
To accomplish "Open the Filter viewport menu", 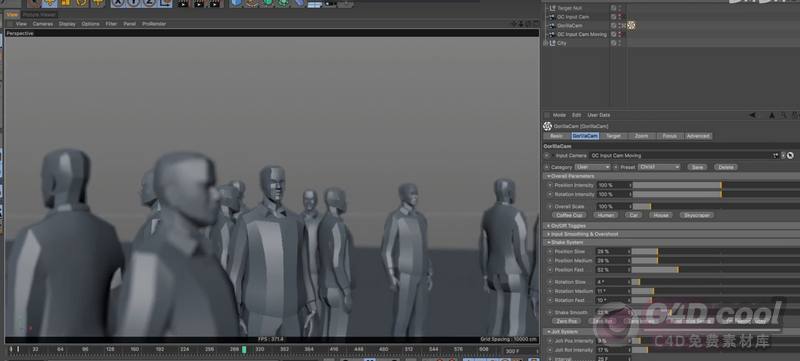I will point(111,24).
